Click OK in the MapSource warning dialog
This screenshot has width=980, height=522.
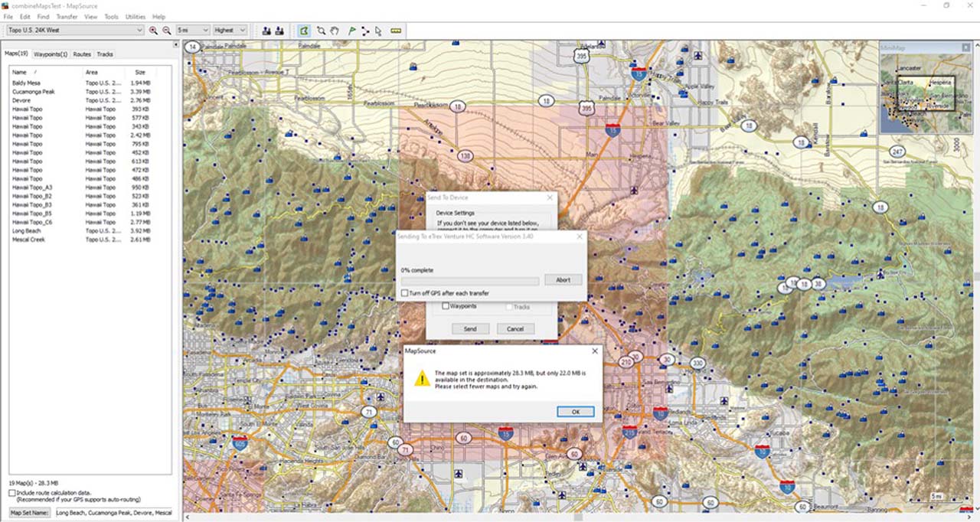575,412
